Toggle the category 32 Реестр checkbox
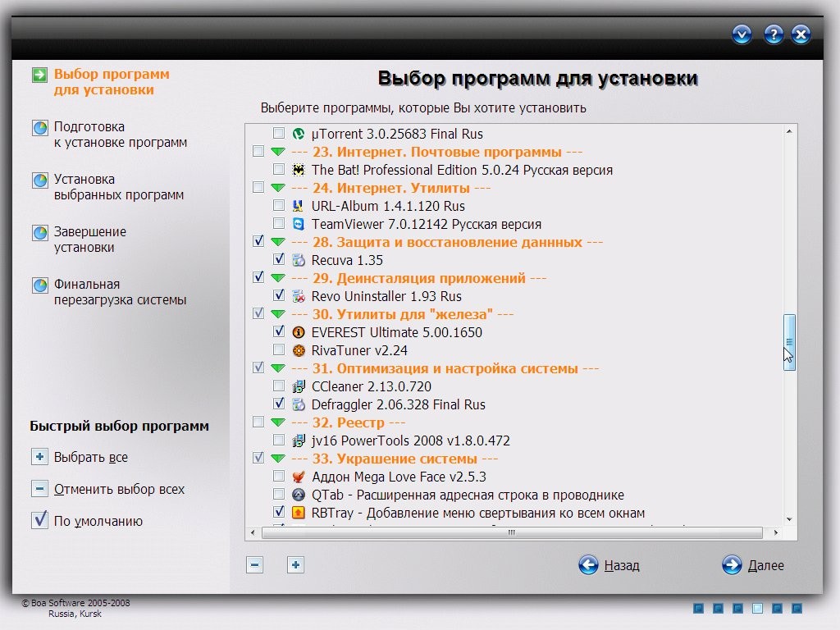Image resolution: width=840 pixels, height=630 pixels. 258,422
